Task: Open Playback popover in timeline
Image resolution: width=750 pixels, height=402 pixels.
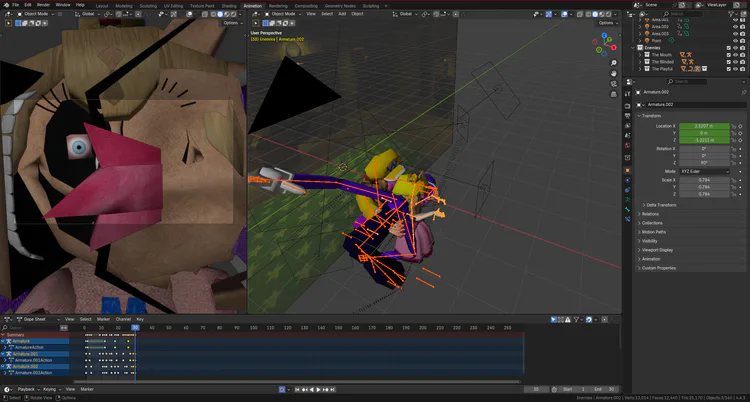Action: (x=28, y=390)
